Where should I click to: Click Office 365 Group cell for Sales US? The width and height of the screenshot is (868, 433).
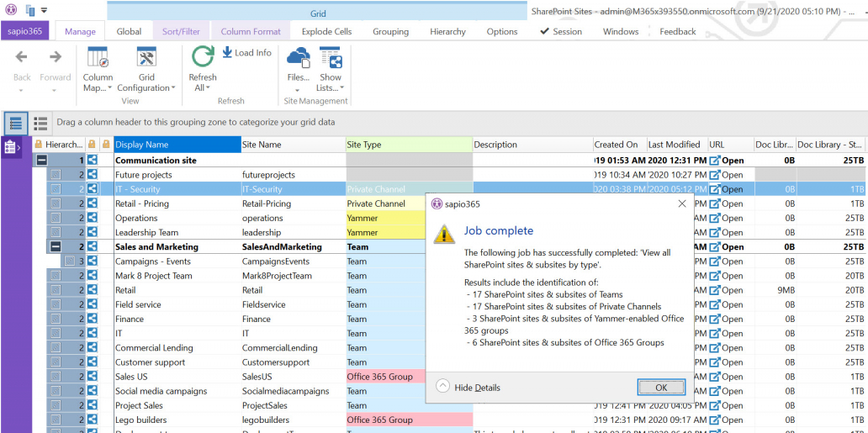tap(386, 377)
